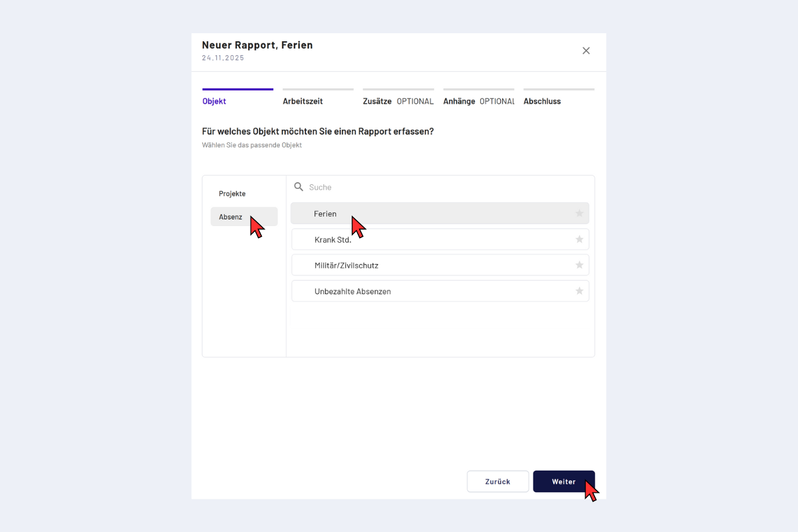This screenshot has width=798, height=532.
Task: Close the Neuer Rapport dialog
Action: tap(586, 51)
